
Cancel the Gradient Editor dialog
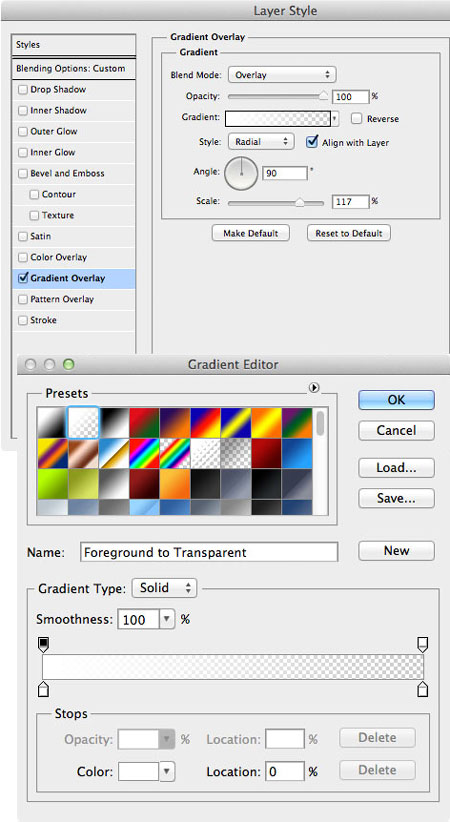point(397,430)
